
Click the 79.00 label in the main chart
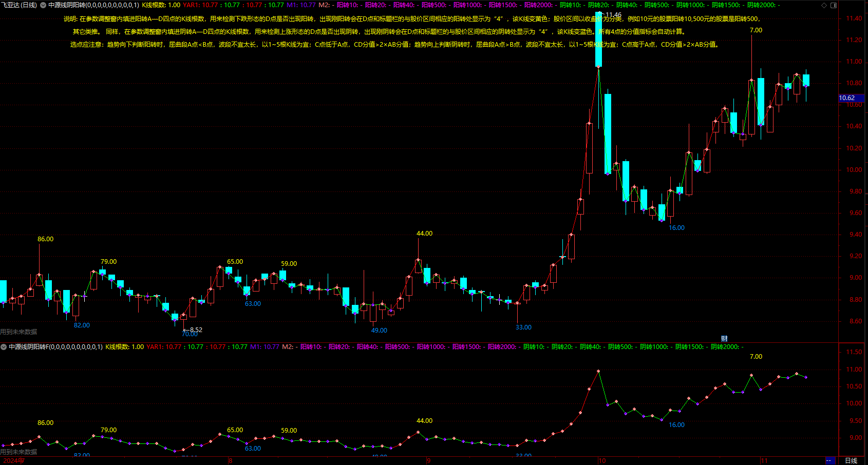pos(108,262)
